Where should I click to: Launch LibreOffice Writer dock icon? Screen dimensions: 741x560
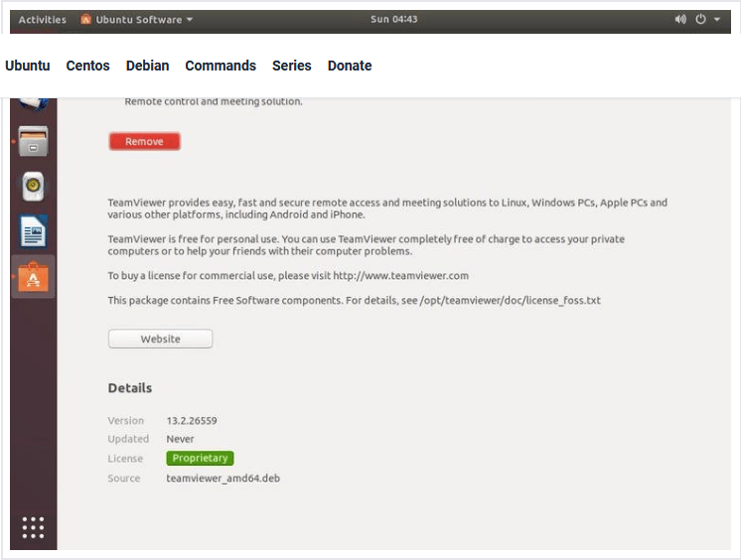[33, 231]
